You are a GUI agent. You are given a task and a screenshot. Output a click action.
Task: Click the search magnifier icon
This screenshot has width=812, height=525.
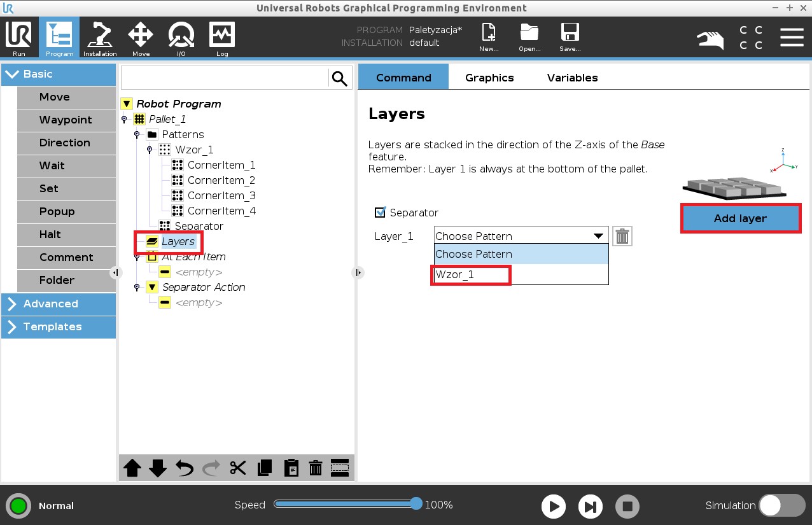coord(340,78)
